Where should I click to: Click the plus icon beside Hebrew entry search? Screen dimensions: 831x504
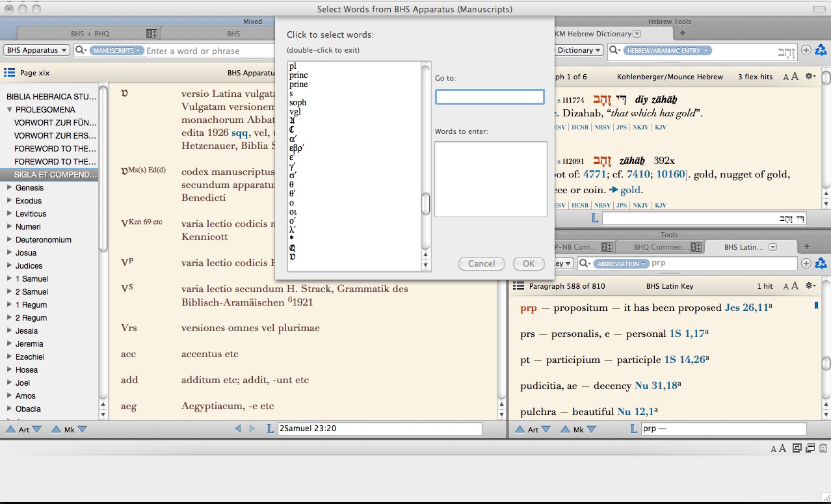click(806, 50)
